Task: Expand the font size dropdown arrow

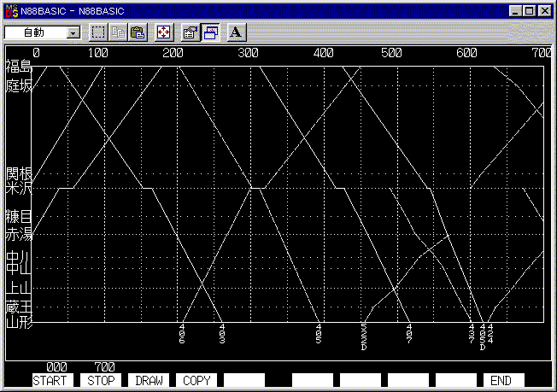Action: [x=73, y=32]
